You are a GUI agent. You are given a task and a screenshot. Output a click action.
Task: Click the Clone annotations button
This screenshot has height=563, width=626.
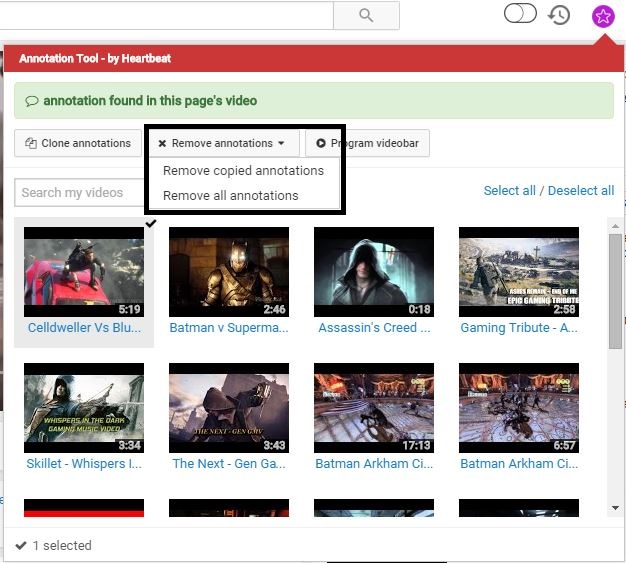point(78,143)
